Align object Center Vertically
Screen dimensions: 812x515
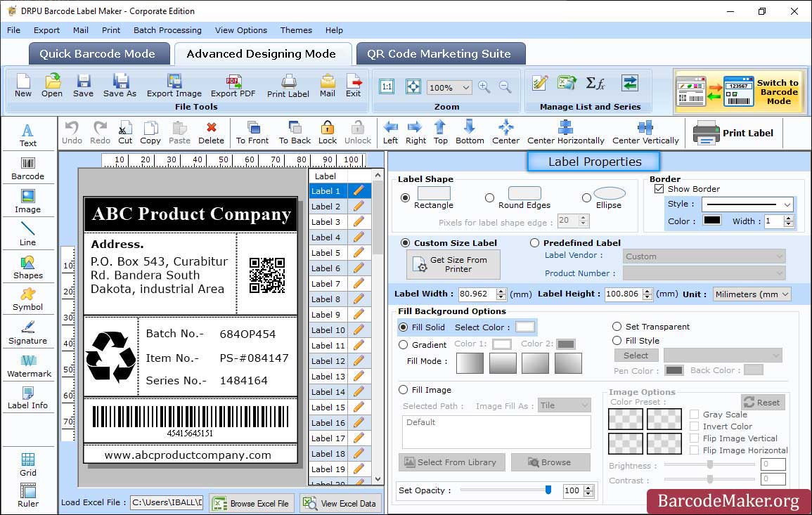[x=645, y=133]
